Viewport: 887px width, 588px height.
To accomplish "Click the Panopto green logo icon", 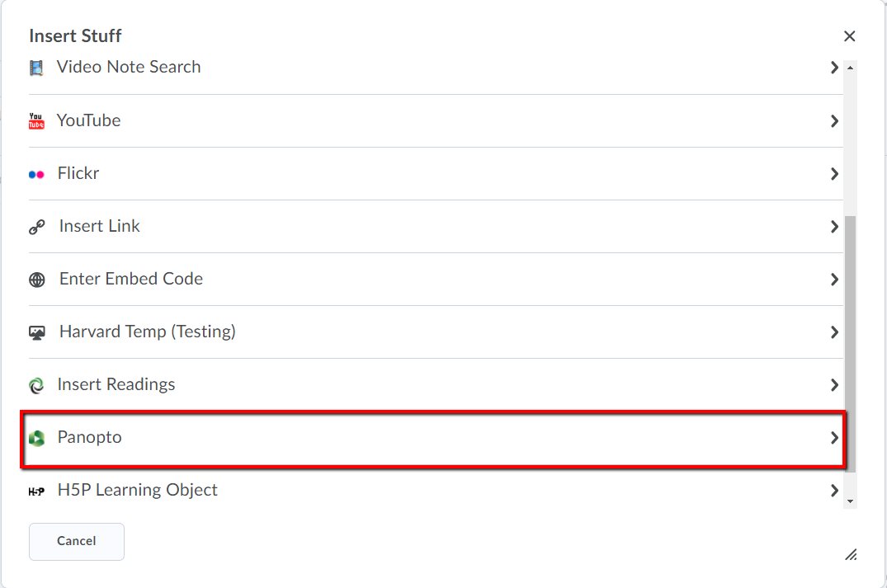I will coord(37,438).
